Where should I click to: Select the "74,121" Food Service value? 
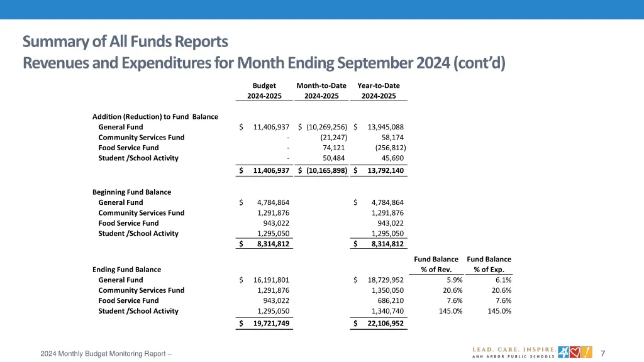pyautogui.click(x=333, y=148)
